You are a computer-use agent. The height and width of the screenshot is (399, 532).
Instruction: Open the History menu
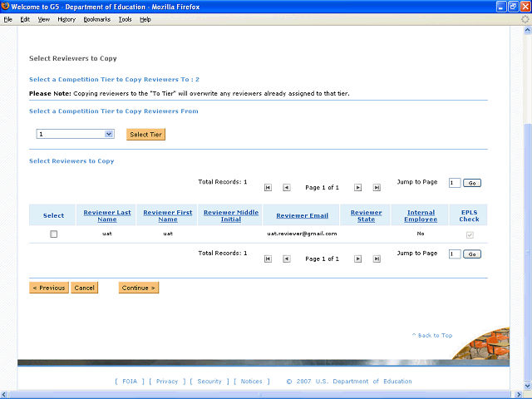pyautogui.click(x=66, y=19)
